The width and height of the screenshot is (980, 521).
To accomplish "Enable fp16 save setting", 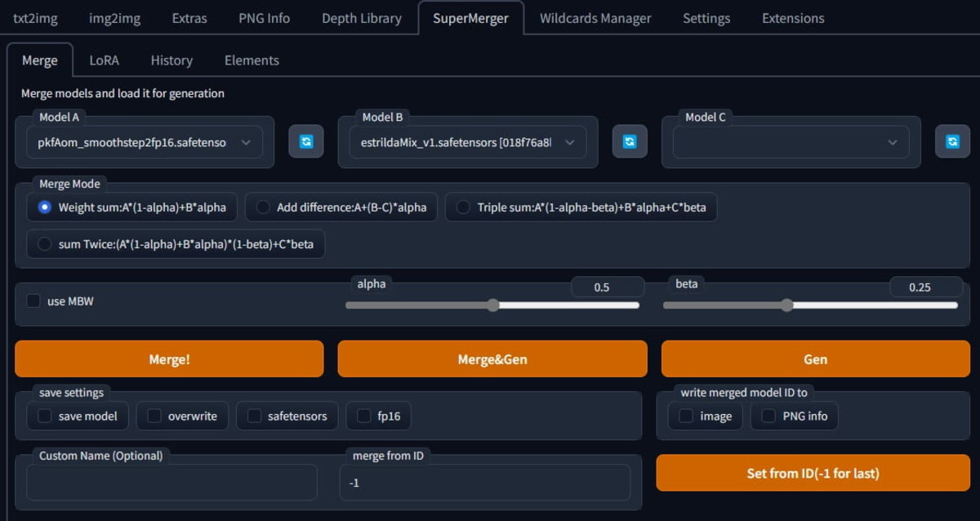I will (x=378, y=416).
